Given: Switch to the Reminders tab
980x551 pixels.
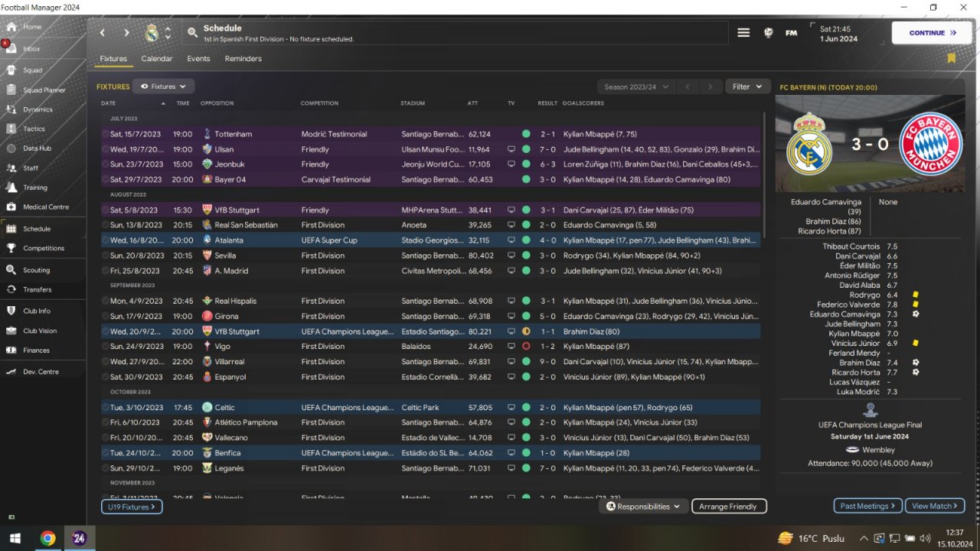Looking at the screenshot, I should click(x=243, y=59).
